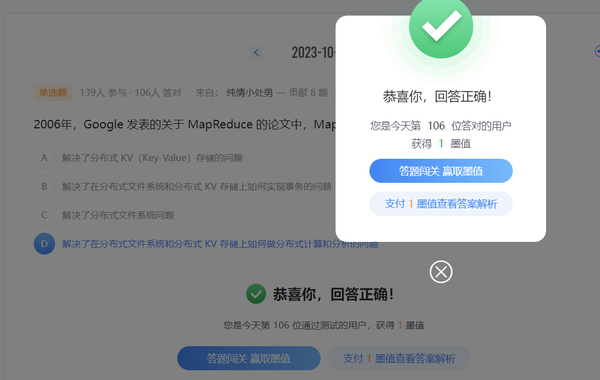Click the small green check beside 恭喜你
This screenshot has height=380, width=600.
(x=256, y=294)
